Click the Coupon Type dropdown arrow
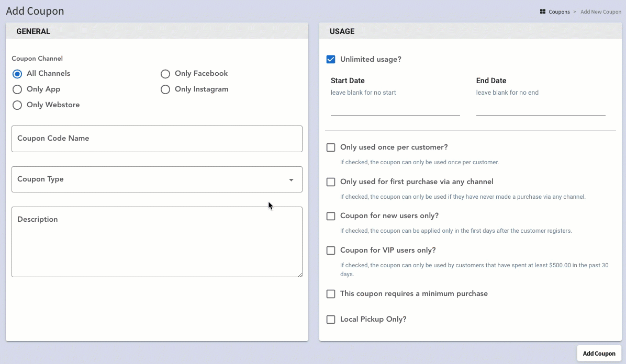The image size is (626, 364). [291, 180]
